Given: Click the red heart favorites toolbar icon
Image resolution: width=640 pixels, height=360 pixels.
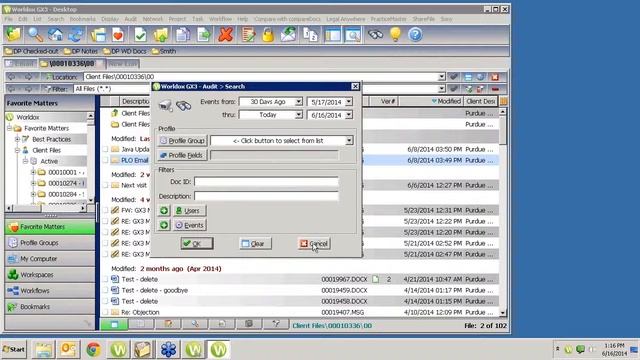Looking at the screenshot, I should [118, 35].
